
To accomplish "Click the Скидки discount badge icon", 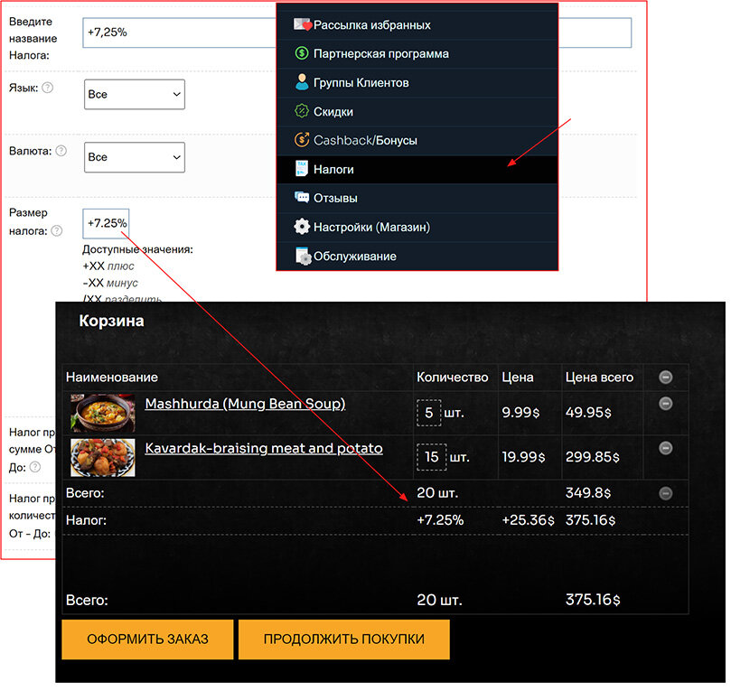I will 302,112.
